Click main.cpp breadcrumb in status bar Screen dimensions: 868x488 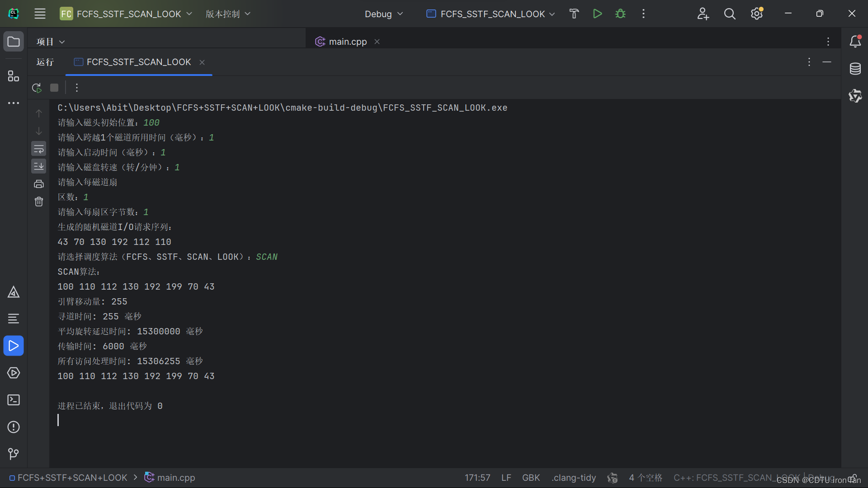click(x=170, y=478)
